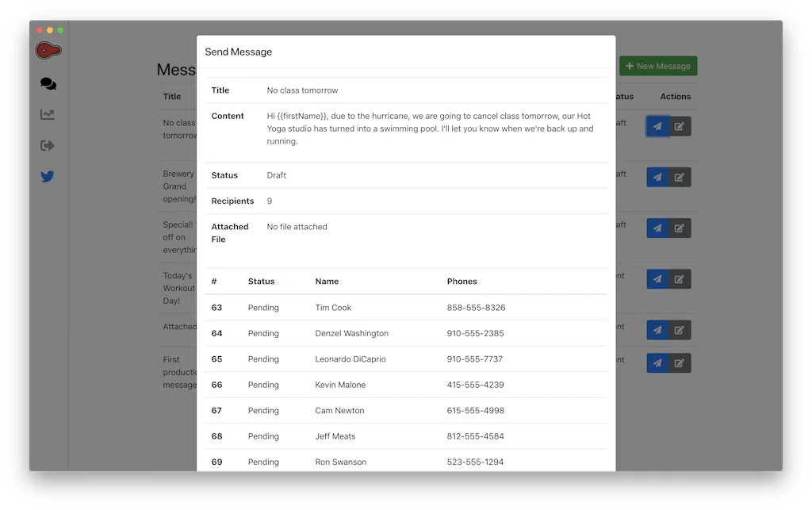Viewport: 812px width, 510px height.
Task: Edit the Brewery Grand opening message
Action: pos(680,177)
